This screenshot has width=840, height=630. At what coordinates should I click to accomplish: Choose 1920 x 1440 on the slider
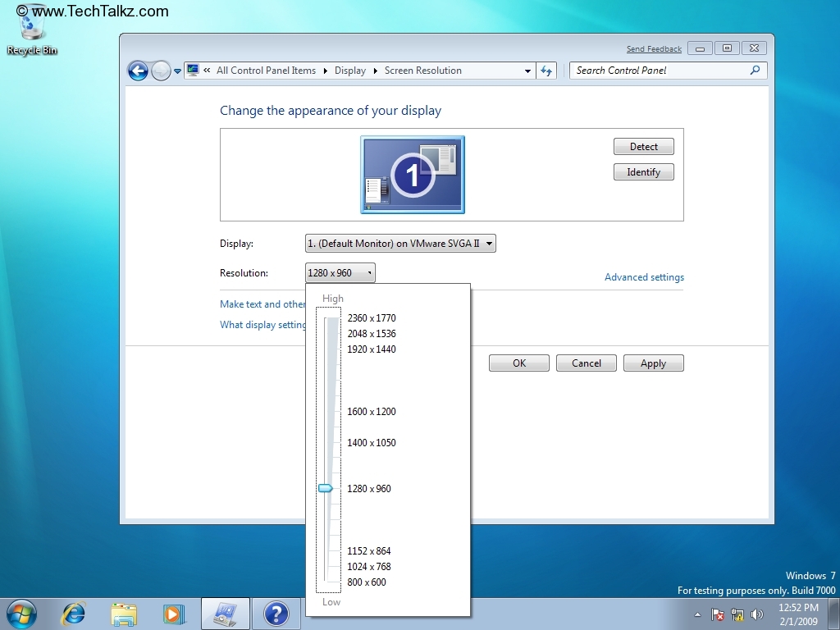(372, 349)
